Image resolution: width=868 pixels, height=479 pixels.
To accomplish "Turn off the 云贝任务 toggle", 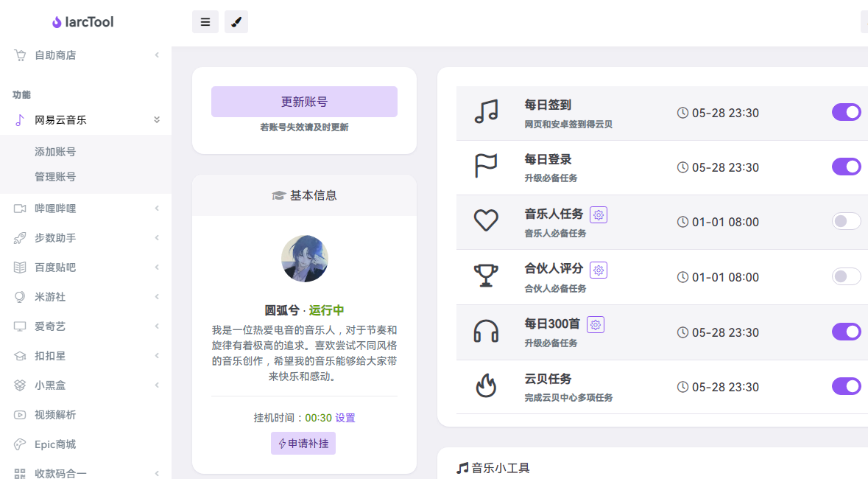I will 846,386.
